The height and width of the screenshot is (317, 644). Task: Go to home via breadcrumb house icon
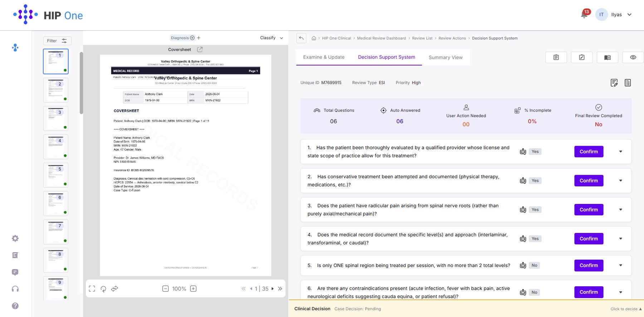point(314,38)
